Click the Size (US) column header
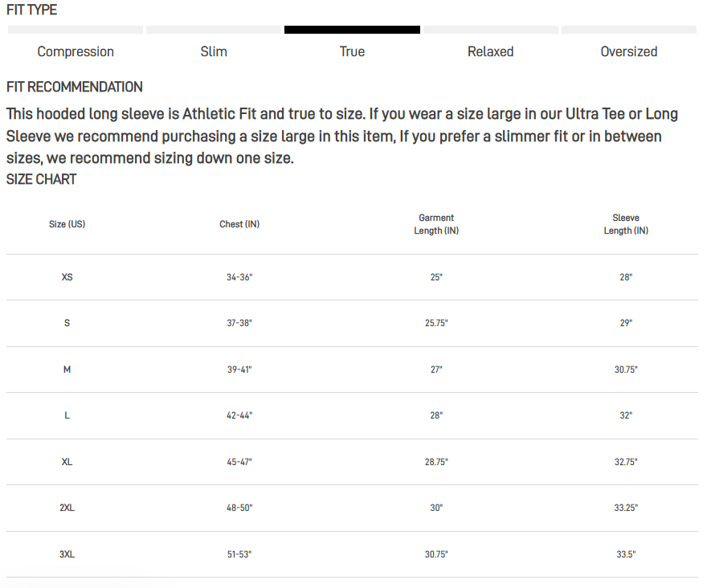This screenshot has width=707, height=588. (67, 224)
